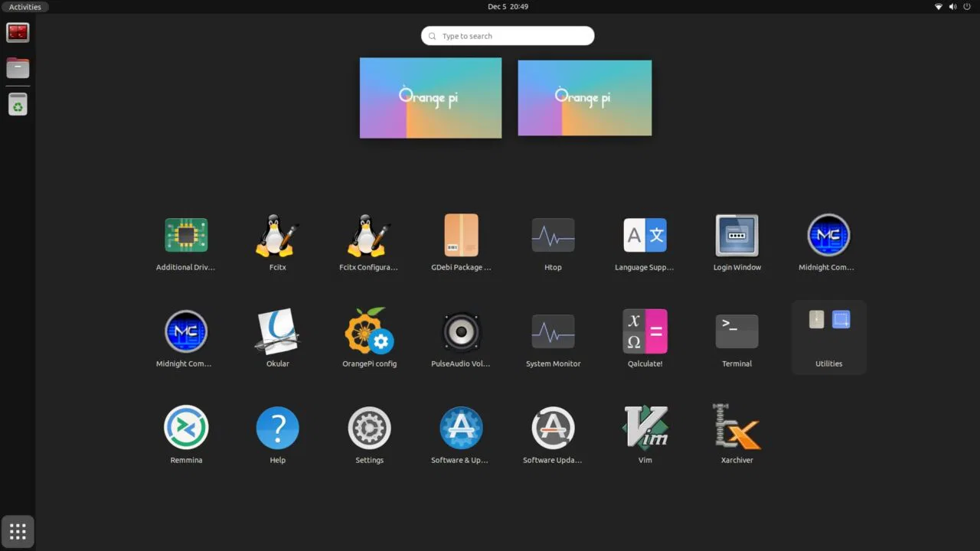Open the OrangePi config tool

pos(369,331)
